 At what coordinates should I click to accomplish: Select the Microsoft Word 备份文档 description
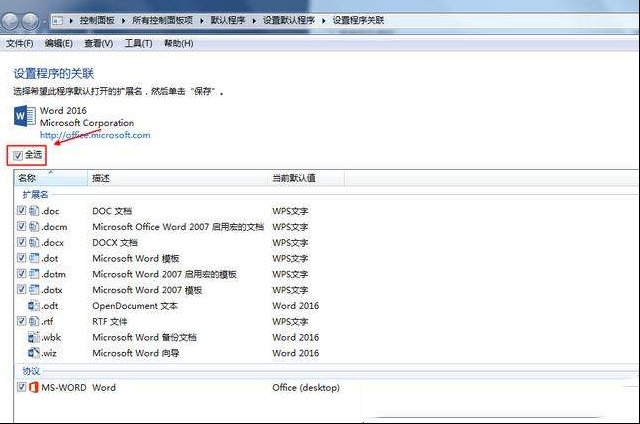click(144, 337)
